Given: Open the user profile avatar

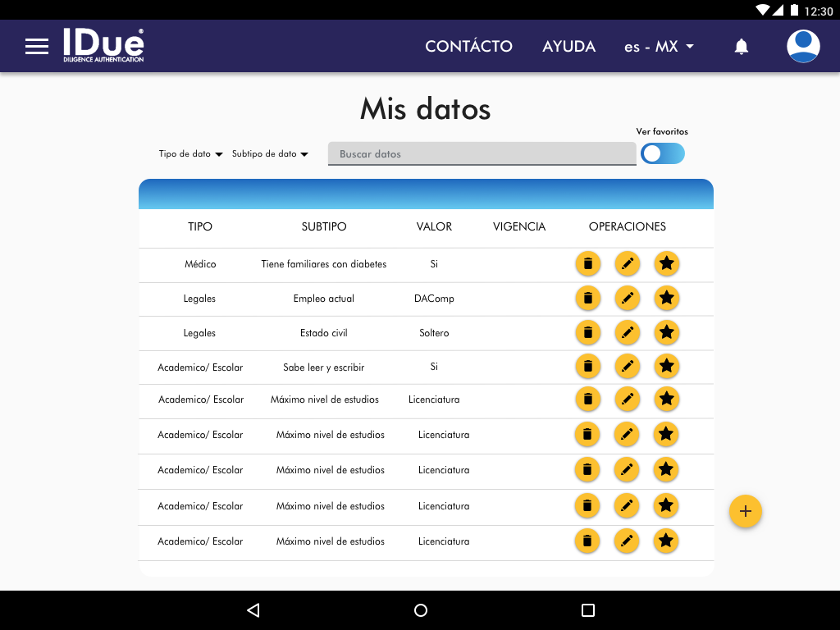Looking at the screenshot, I should (803, 47).
